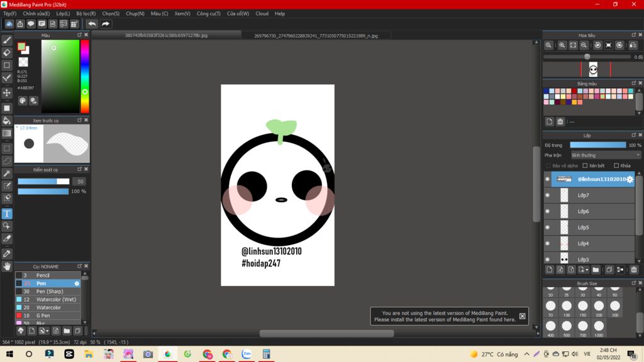The width and height of the screenshot is (644, 362).
Task: Zoom in using the navigator plus magnifier
Action: [562, 45]
